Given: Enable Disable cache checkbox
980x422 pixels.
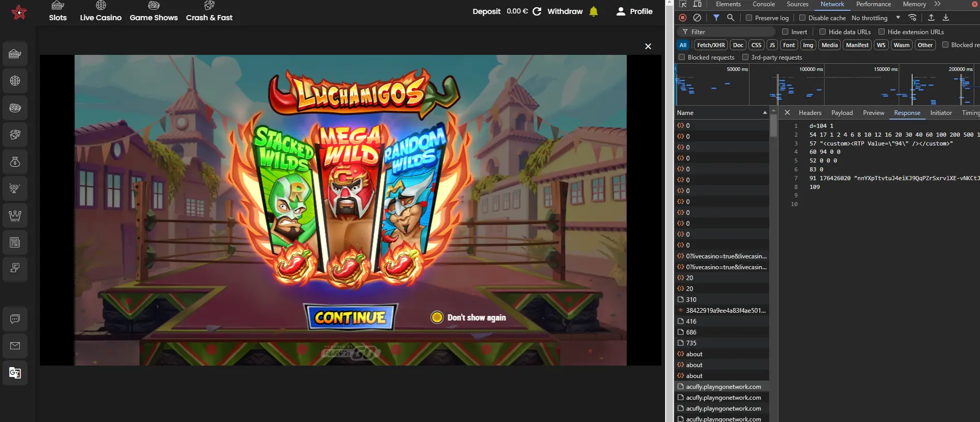Looking at the screenshot, I should coord(802,18).
